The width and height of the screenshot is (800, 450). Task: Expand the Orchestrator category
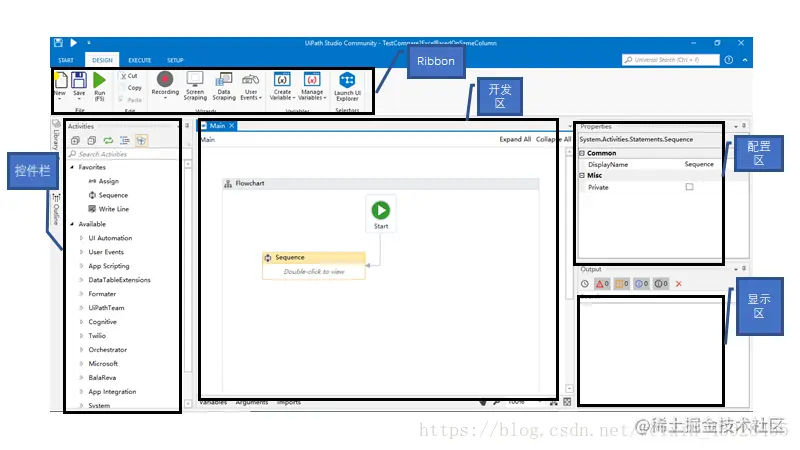(81, 349)
